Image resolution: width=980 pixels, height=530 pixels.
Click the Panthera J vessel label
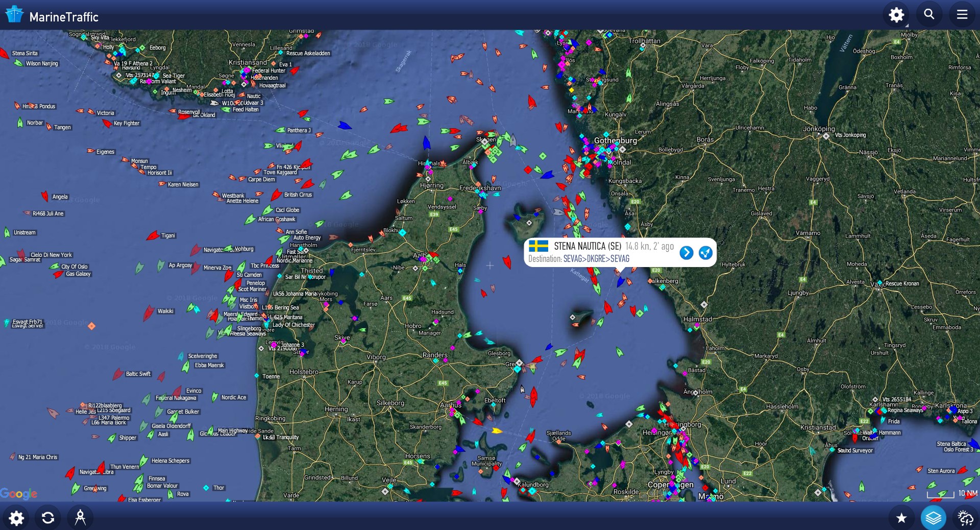[299, 131]
